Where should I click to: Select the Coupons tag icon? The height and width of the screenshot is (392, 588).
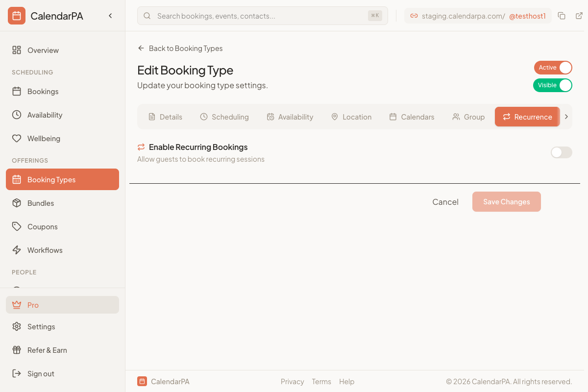pos(16,226)
